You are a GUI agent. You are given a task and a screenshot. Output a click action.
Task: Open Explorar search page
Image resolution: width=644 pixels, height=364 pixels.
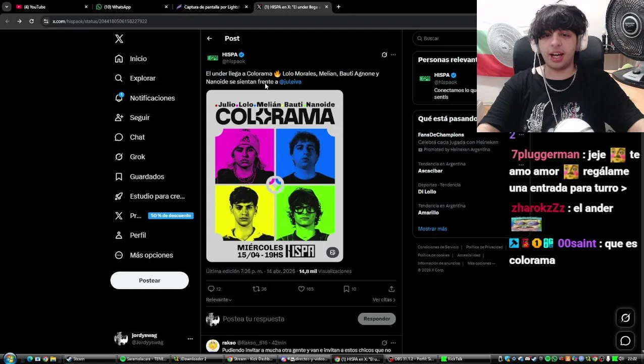pyautogui.click(x=135, y=78)
